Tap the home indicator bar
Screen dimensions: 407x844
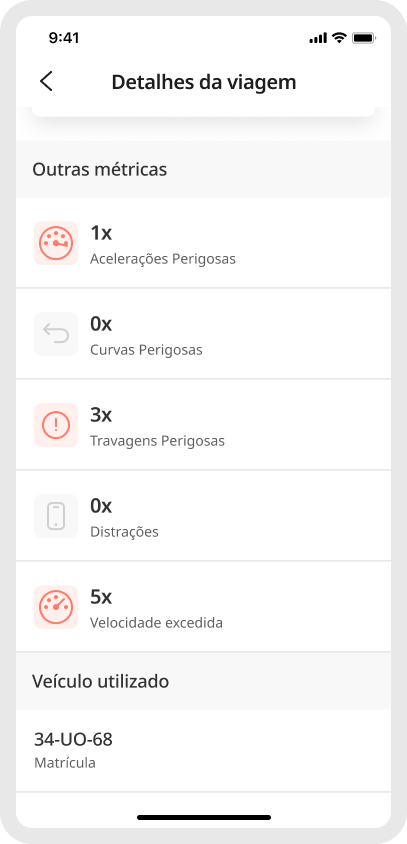[x=204, y=817]
